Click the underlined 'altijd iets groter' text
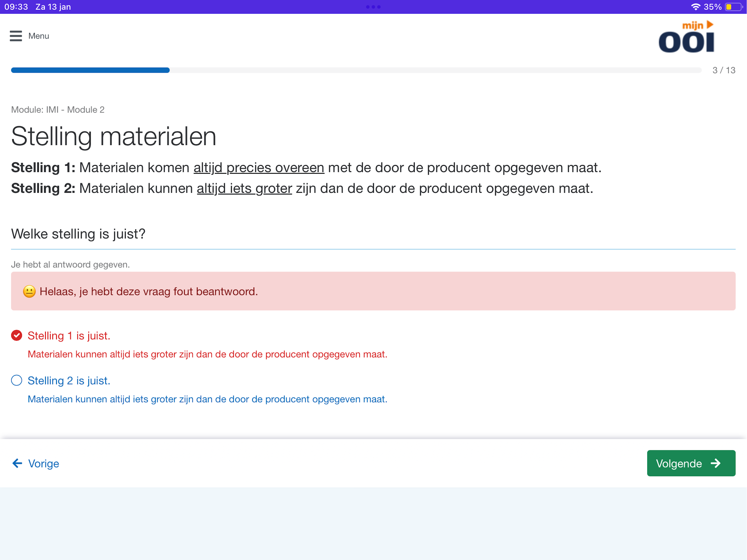This screenshot has height=560, width=747. click(244, 188)
